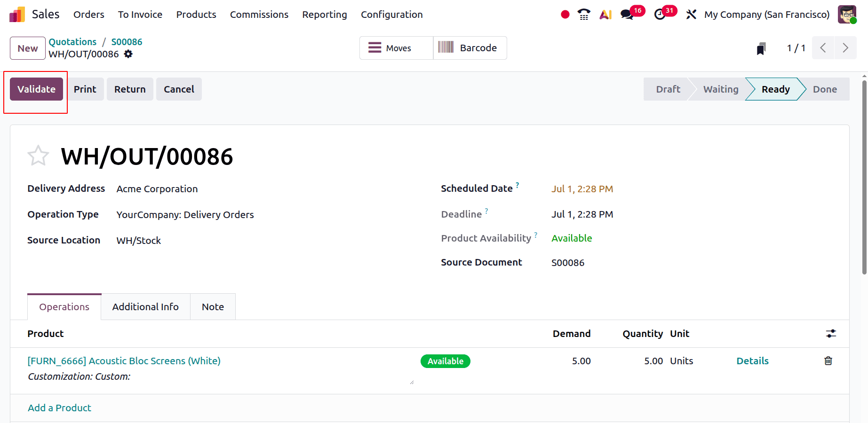Switch to the Note tab
This screenshot has height=423, width=868.
click(213, 307)
